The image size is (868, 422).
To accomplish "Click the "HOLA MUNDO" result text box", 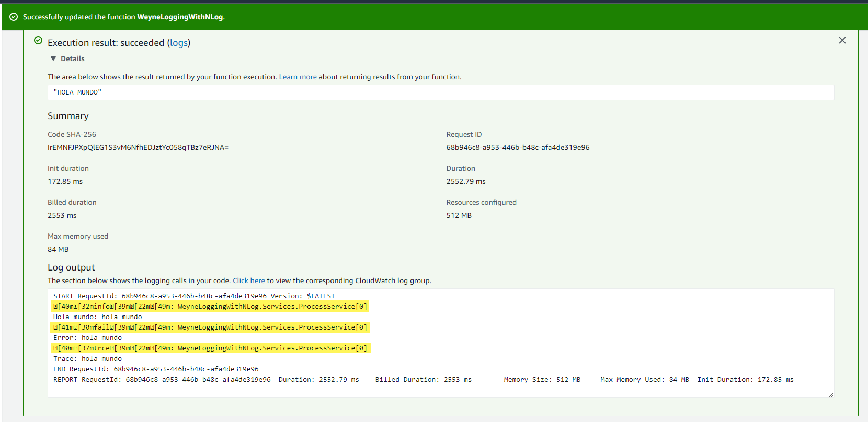I will click(440, 92).
